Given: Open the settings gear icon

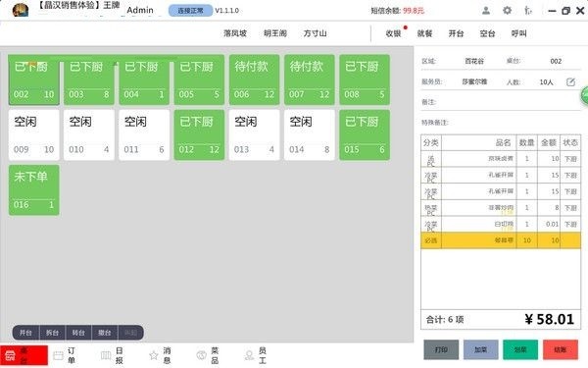Looking at the screenshot, I should pyautogui.click(x=507, y=11).
